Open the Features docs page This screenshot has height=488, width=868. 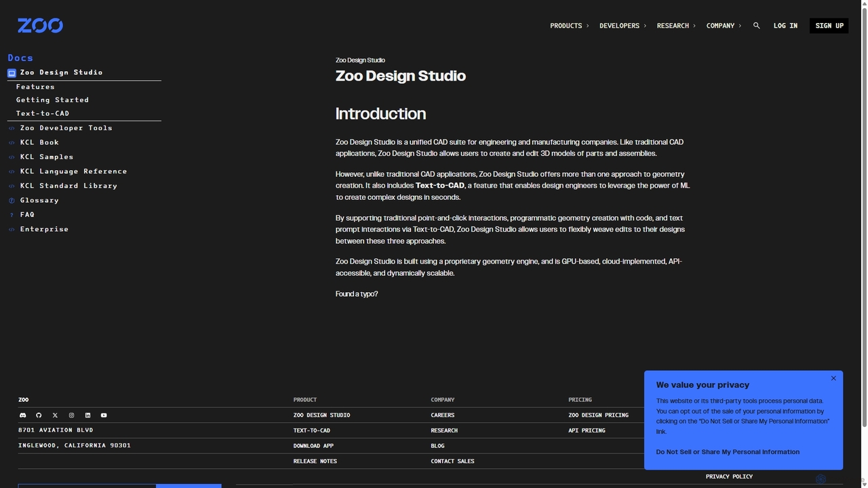pos(35,87)
